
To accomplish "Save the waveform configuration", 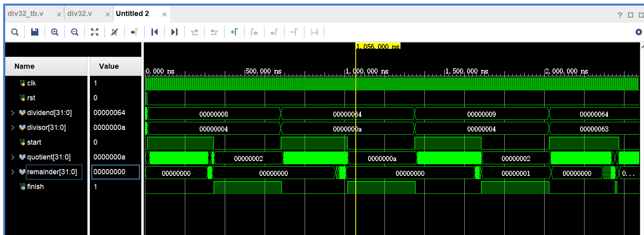I will pos(35,32).
